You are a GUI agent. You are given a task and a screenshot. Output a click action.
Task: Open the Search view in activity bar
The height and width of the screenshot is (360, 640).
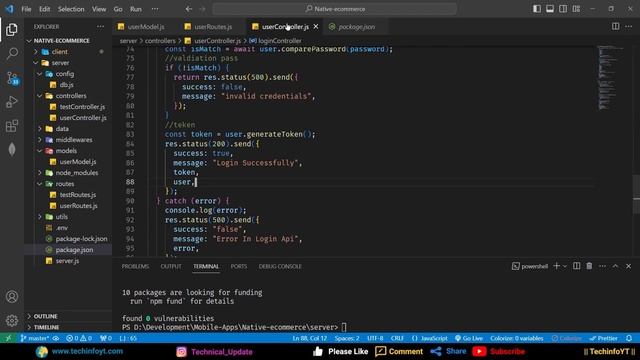point(12,53)
